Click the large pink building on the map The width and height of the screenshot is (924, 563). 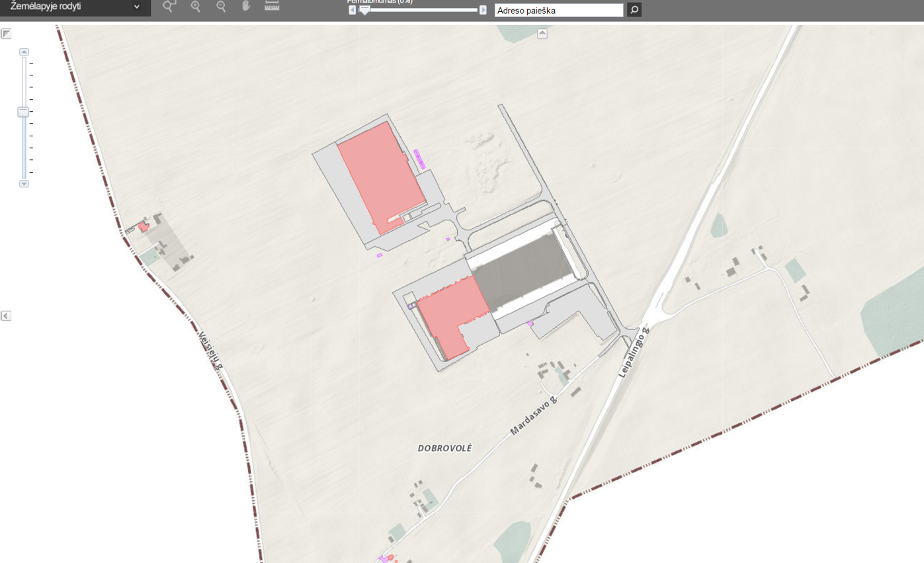click(380, 175)
